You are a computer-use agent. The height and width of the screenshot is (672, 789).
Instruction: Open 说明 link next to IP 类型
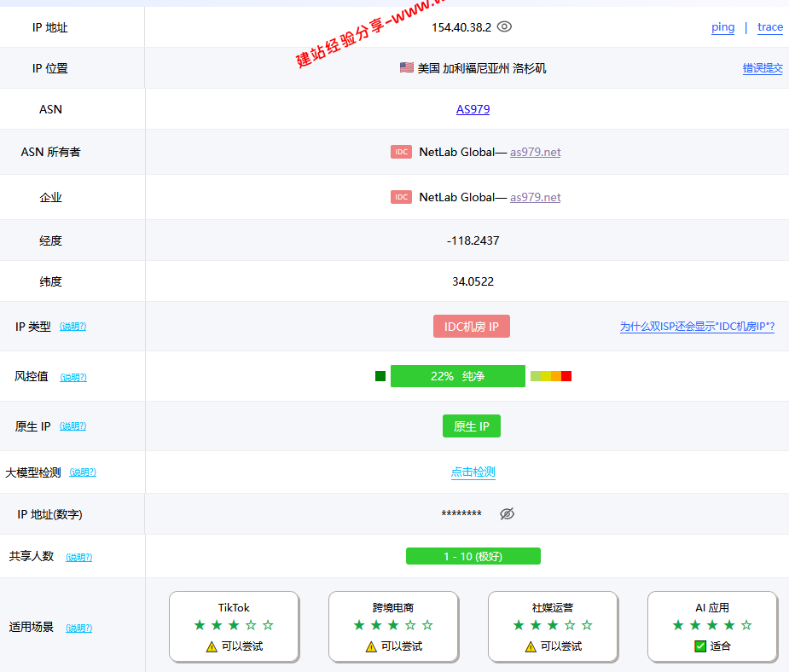tap(73, 327)
